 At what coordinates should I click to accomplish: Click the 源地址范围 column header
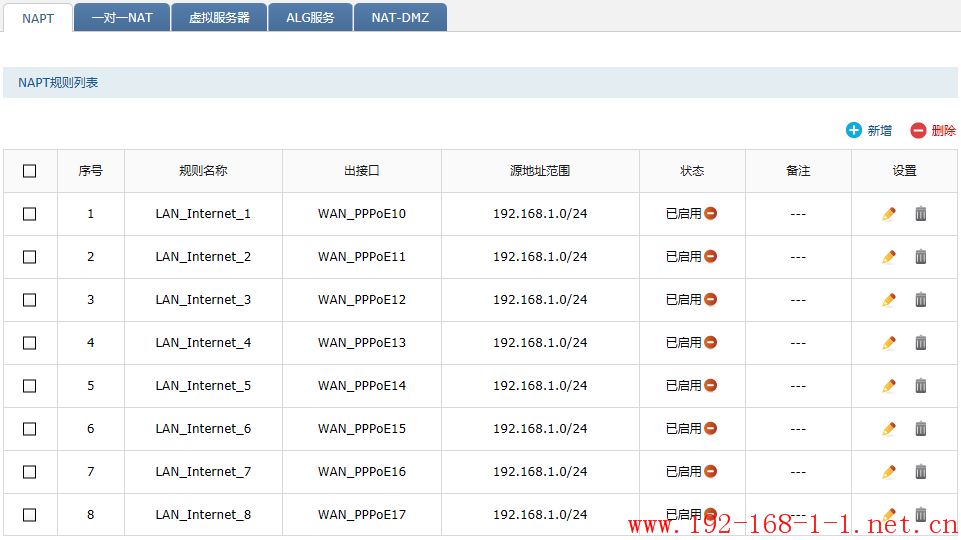(540, 171)
